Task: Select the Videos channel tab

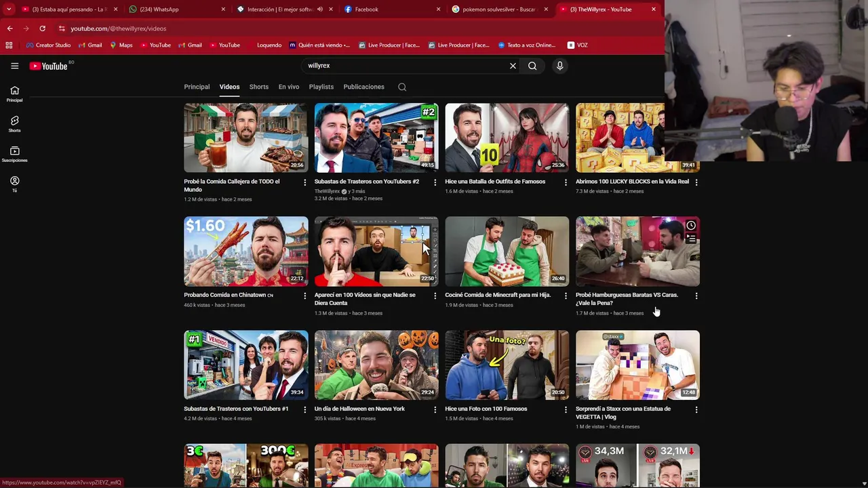Action: tap(229, 87)
